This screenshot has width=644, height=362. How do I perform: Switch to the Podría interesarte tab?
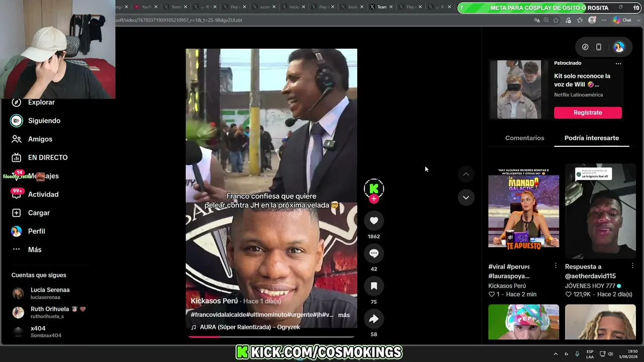click(x=592, y=138)
